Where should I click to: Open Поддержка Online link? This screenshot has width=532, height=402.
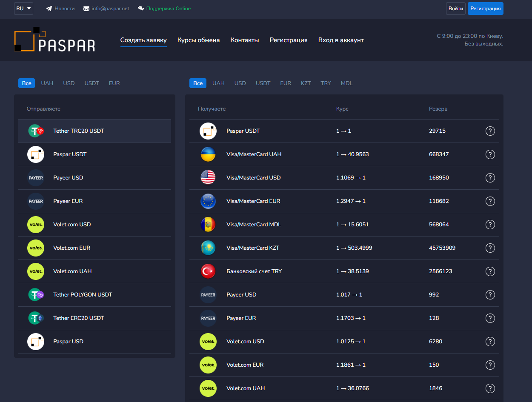click(169, 9)
